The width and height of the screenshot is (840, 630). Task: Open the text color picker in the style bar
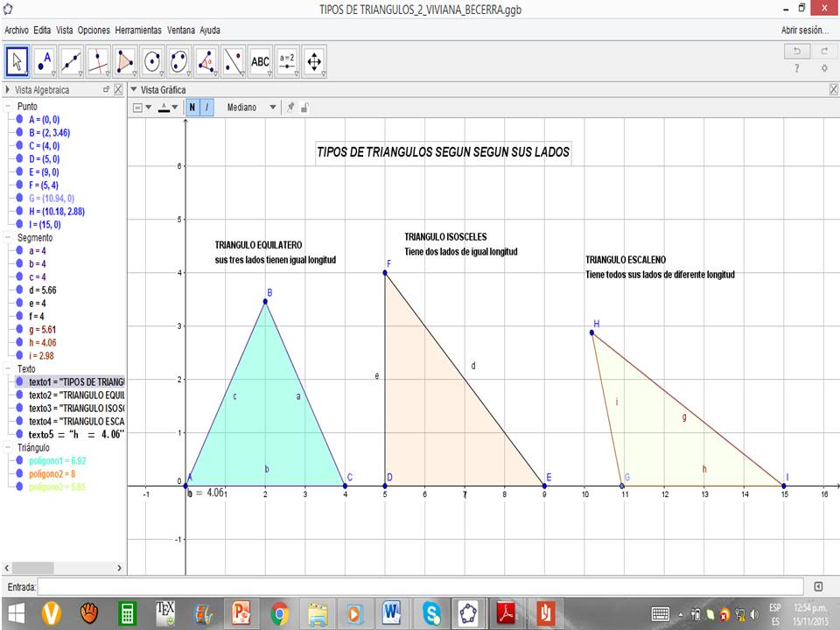coord(165,107)
